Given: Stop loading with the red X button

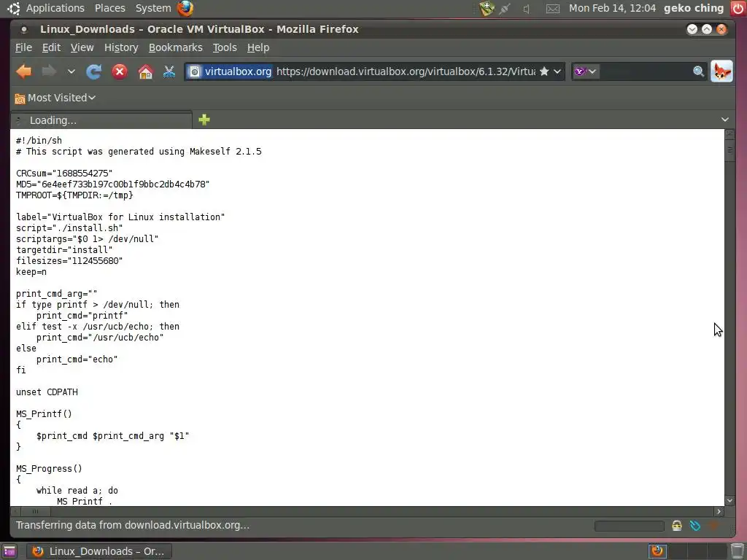Looking at the screenshot, I should pos(120,72).
